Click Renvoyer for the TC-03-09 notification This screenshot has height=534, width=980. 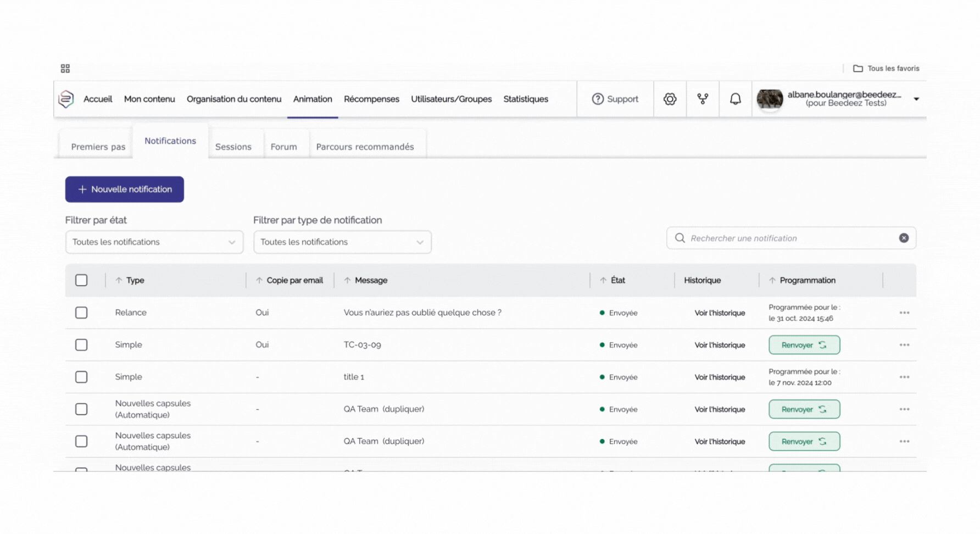tap(804, 345)
